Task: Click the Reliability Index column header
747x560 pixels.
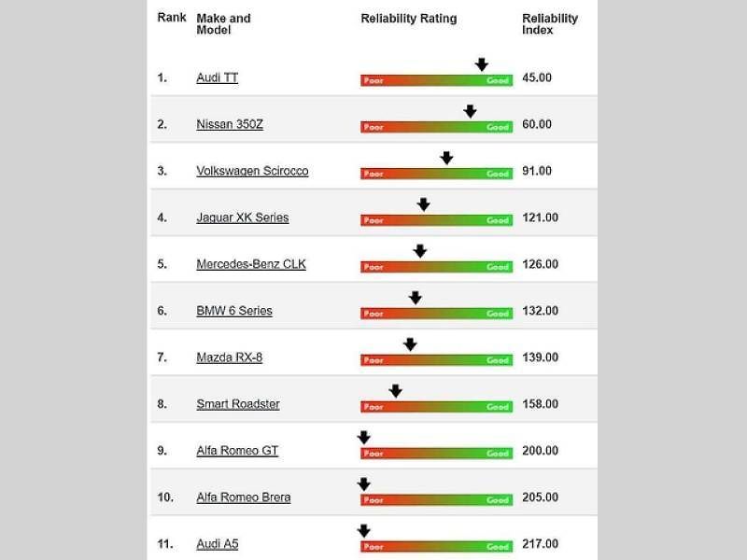Action: (x=550, y=24)
